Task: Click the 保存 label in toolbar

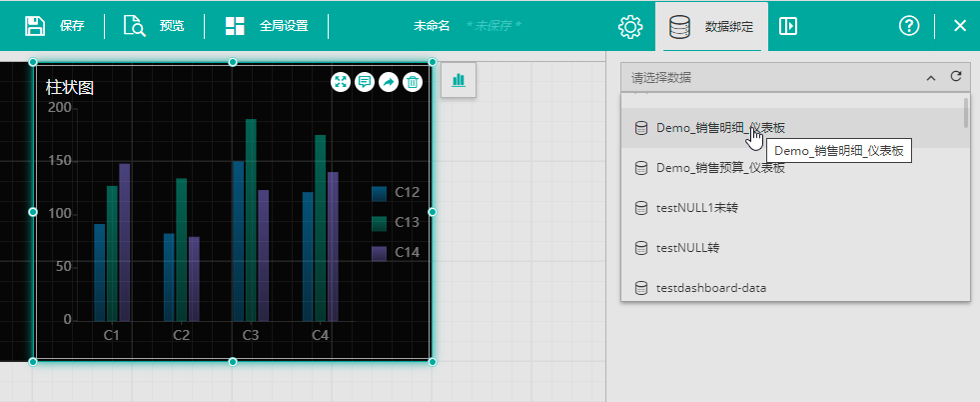Action: point(72,26)
